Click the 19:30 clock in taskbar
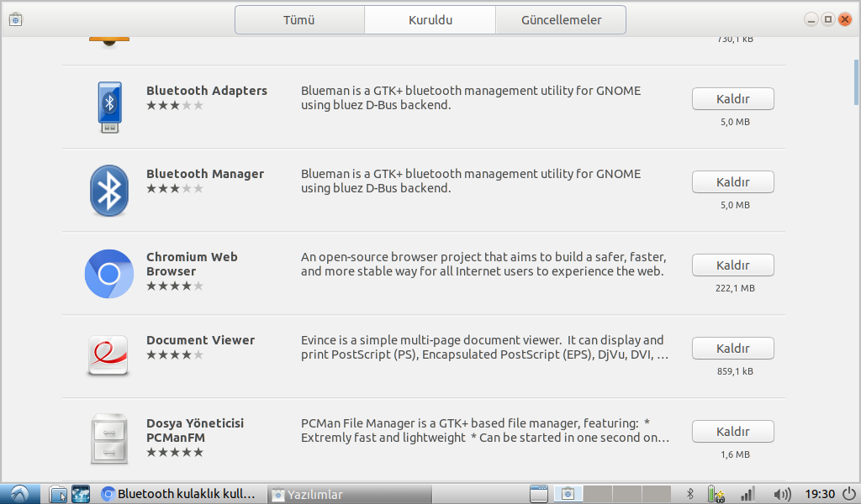 [820, 494]
